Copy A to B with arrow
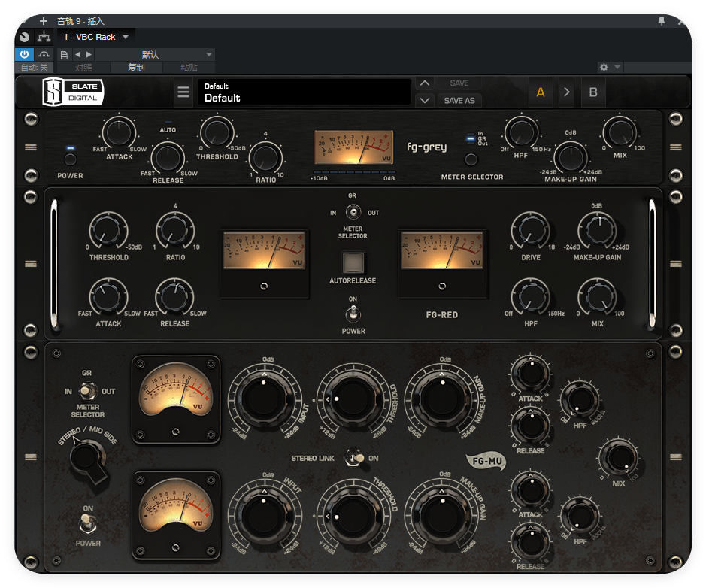Screen dimensions: 706x588 pos(567,92)
